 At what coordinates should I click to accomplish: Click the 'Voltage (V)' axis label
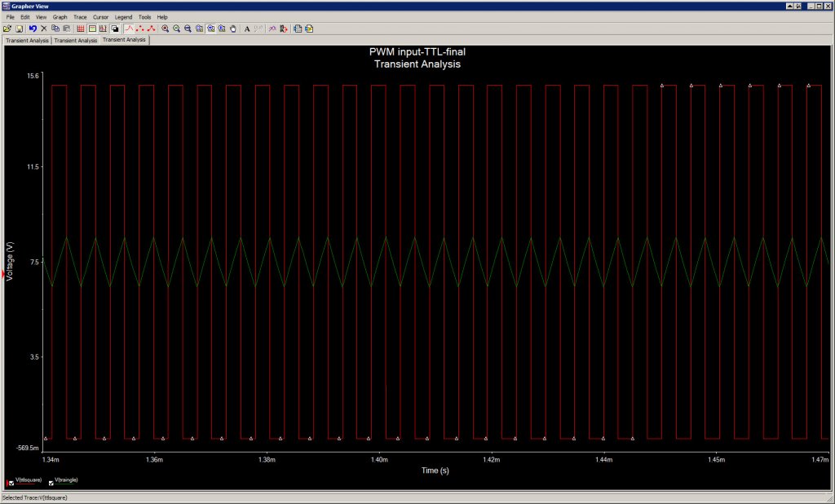click(x=10, y=262)
